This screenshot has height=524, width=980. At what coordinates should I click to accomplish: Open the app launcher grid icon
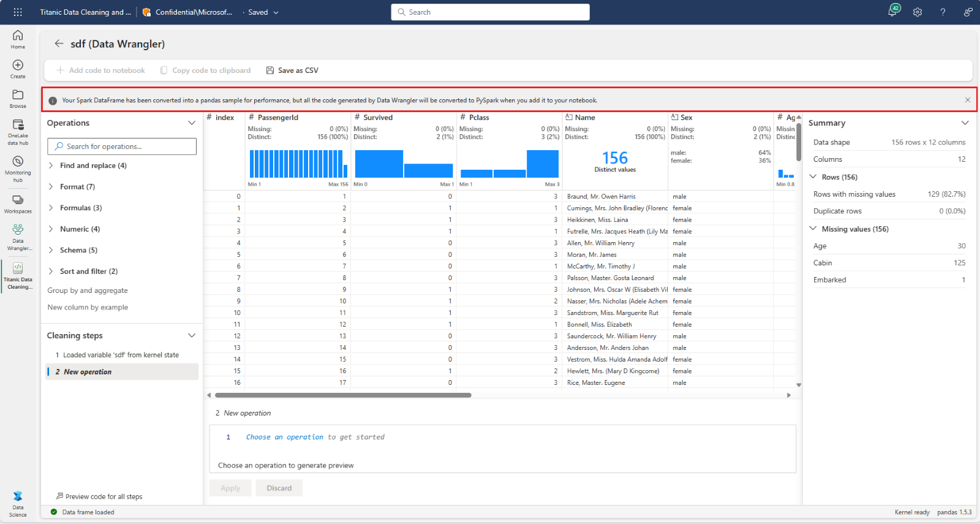18,12
